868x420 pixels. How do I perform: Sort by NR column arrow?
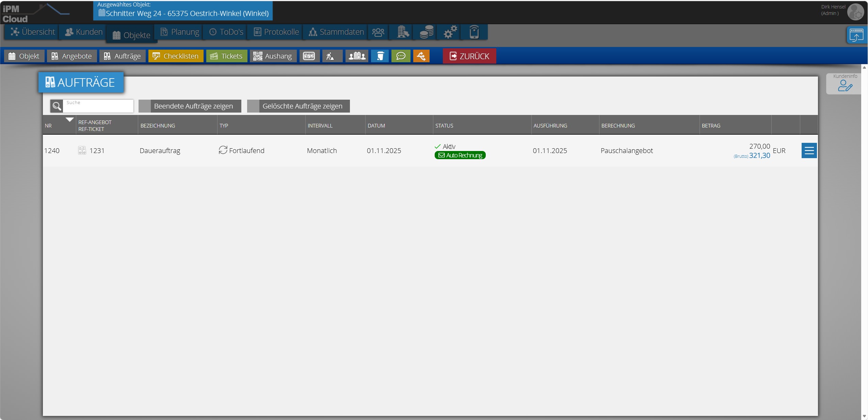pyautogui.click(x=70, y=120)
